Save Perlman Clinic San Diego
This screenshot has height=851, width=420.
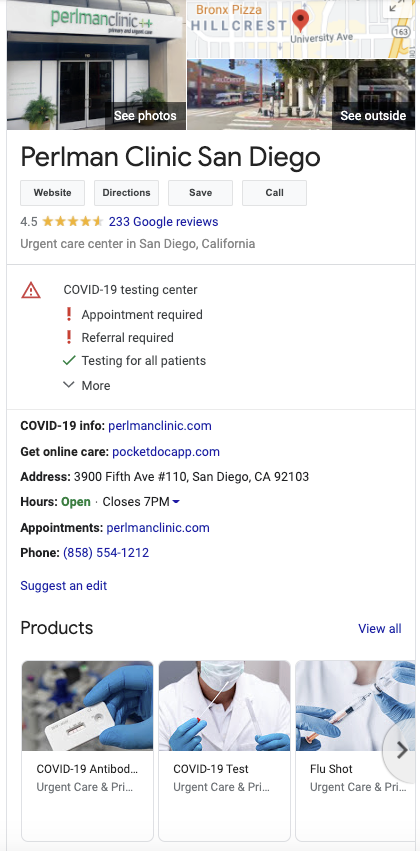point(200,193)
